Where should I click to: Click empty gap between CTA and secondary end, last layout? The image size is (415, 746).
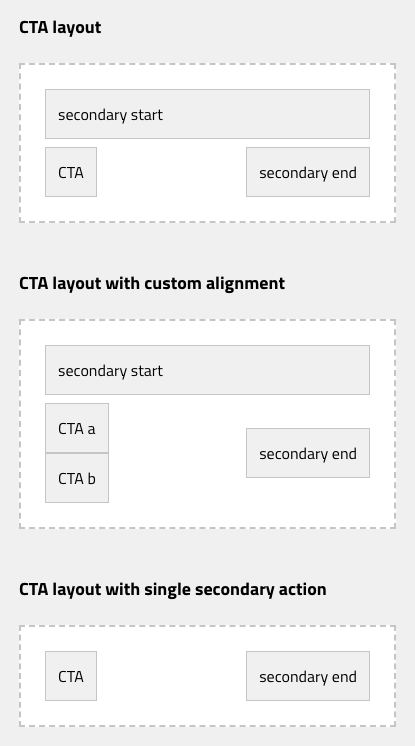coord(171,676)
